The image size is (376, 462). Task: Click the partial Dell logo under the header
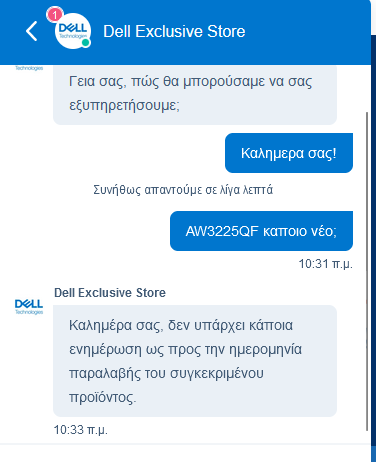pyautogui.click(x=29, y=68)
